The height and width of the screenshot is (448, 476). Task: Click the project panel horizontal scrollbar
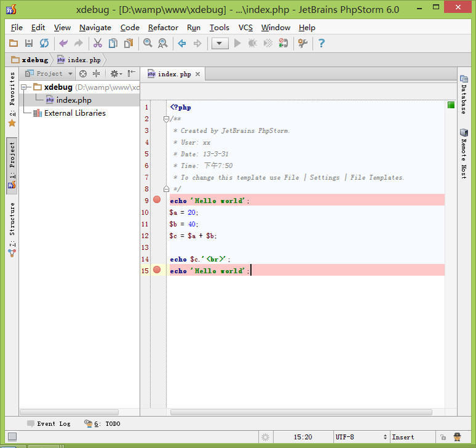click(x=69, y=412)
